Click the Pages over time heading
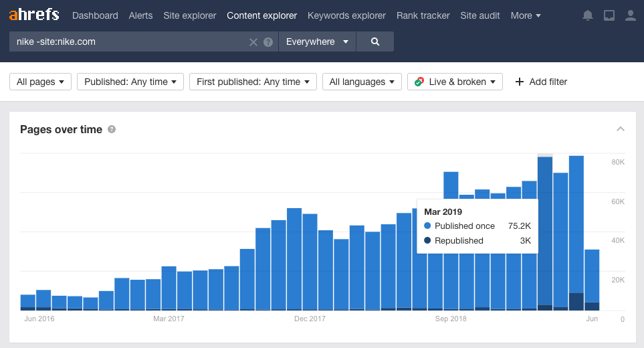This screenshot has width=644, height=348. coord(62,129)
